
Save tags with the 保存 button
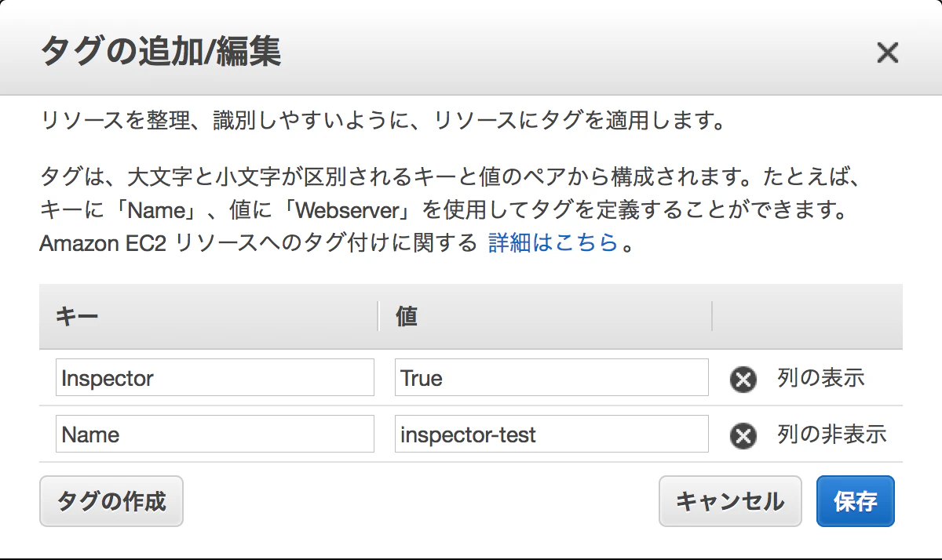point(855,501)
